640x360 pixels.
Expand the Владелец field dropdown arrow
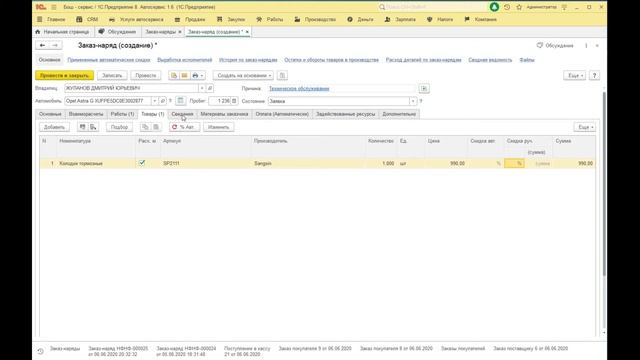(202, 88)
